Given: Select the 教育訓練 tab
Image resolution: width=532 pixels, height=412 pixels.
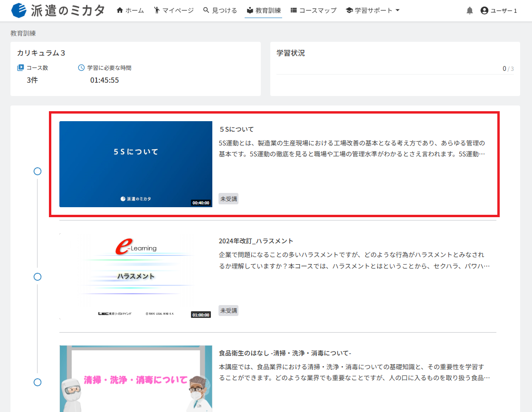Looking at the screenshot, I should [264, 10].
